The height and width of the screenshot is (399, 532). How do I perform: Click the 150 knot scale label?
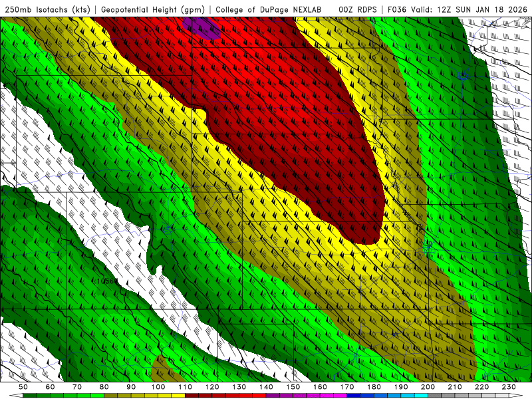tap(293, 387)
